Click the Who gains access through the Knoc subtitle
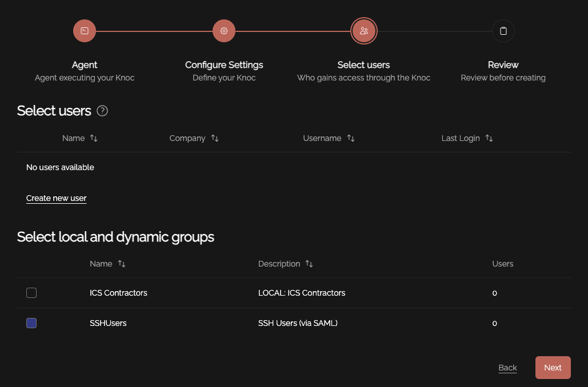This screenshot has width=588, height=387. pyautogui.click(x=364, y=78)
